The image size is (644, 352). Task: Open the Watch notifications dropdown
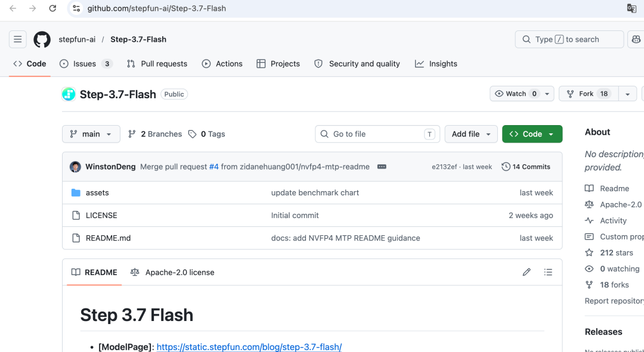(x=522, y=94)
